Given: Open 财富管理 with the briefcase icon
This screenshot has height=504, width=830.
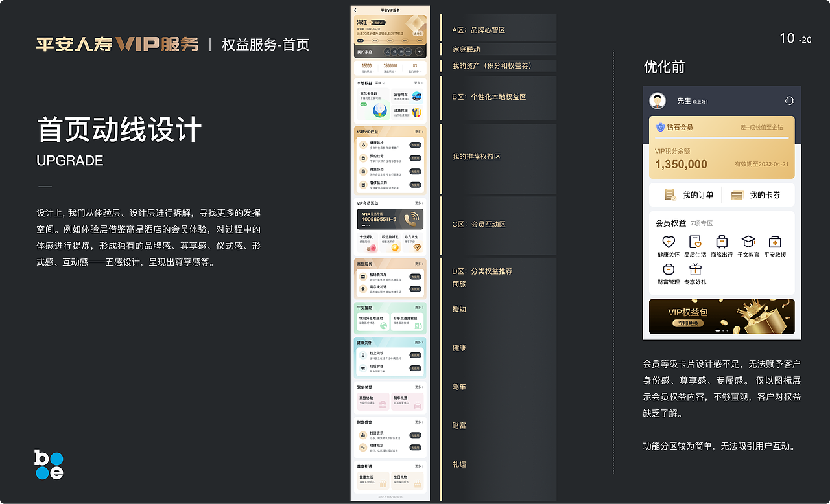Looking at the screenshot, I should coord(669,269).
